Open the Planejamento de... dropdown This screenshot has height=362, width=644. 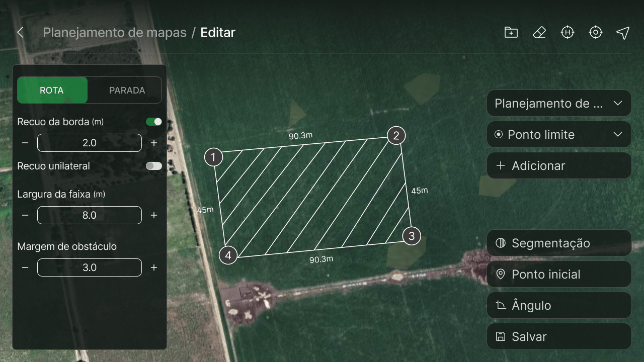559,104
